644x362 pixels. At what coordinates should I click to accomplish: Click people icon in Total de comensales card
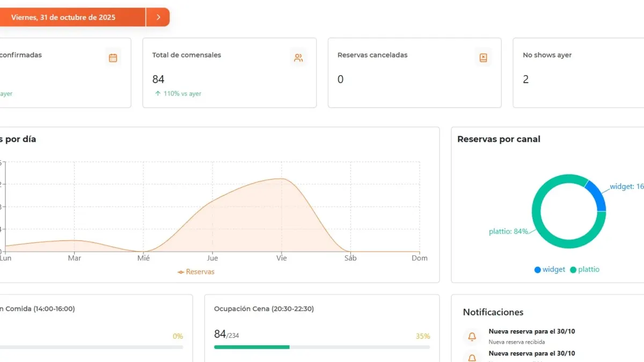pyautogui.click(x=298, y=58)
